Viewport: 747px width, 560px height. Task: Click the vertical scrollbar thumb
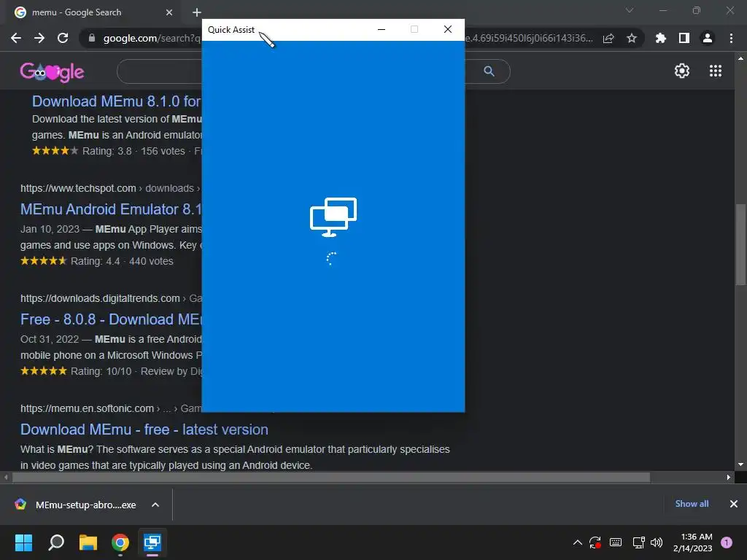point(740,245)
